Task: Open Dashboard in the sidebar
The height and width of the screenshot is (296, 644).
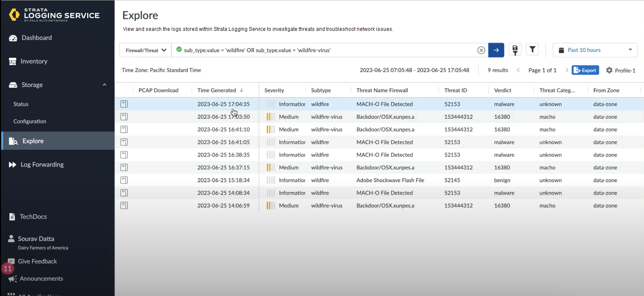Action: pyautogui.click(x=36, y=38)
